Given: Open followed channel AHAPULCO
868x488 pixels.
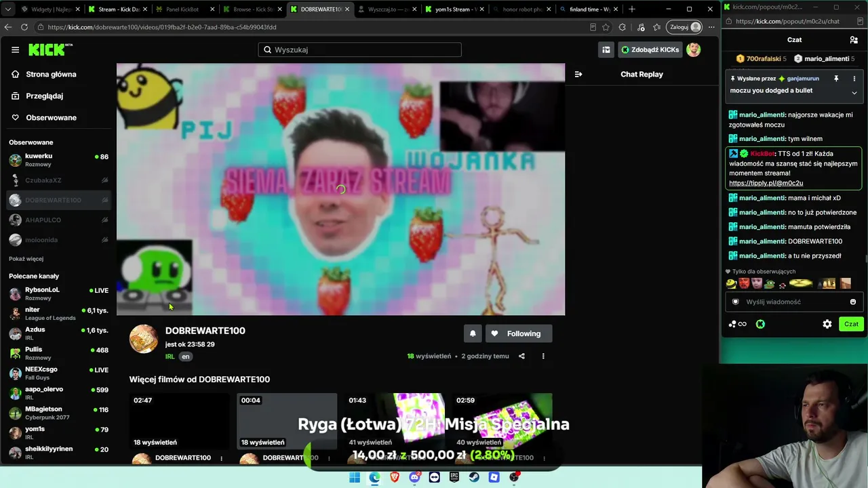Looking at the screenshot, I should coord(59,220).
